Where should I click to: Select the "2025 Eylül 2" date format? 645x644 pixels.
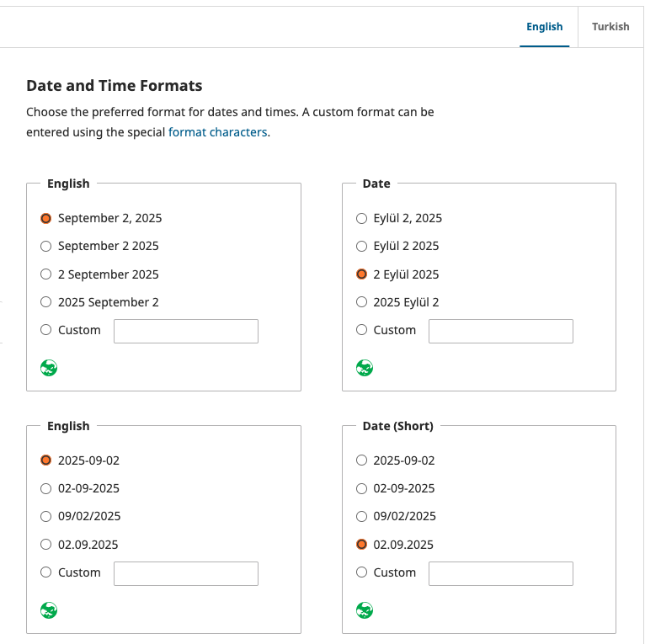362,302
